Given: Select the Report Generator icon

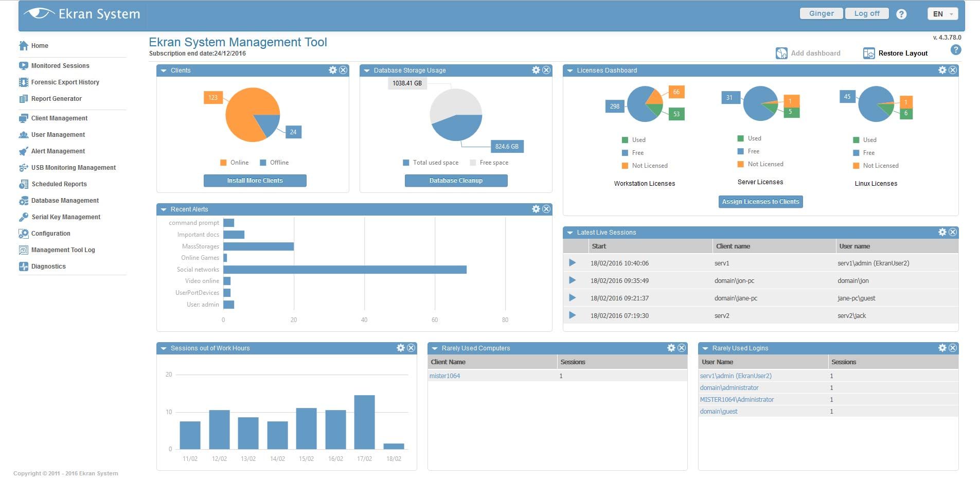Looking at the screenshot, I should (x=24, y=99).
